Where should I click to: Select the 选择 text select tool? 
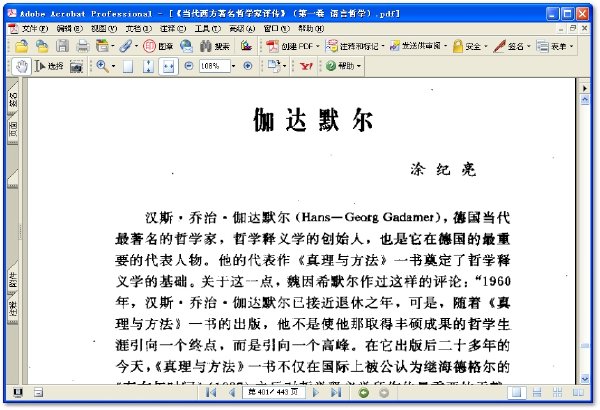point(49,66)
